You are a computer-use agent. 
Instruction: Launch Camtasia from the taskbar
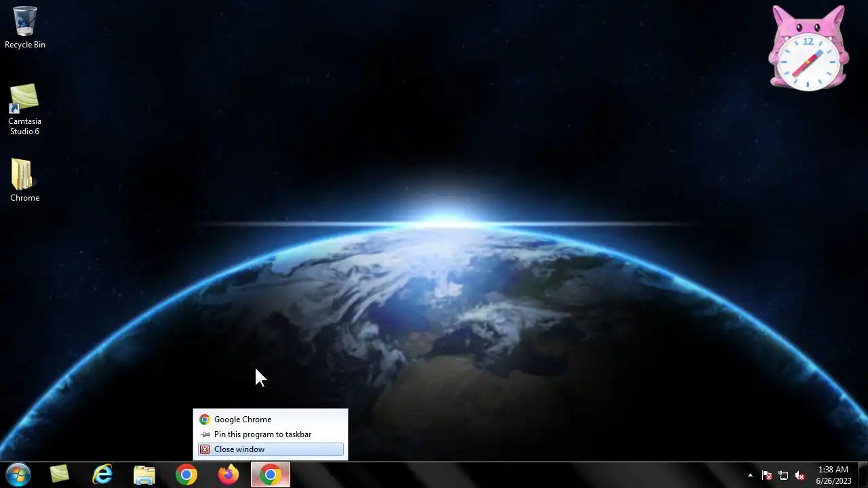click(60, 475)
